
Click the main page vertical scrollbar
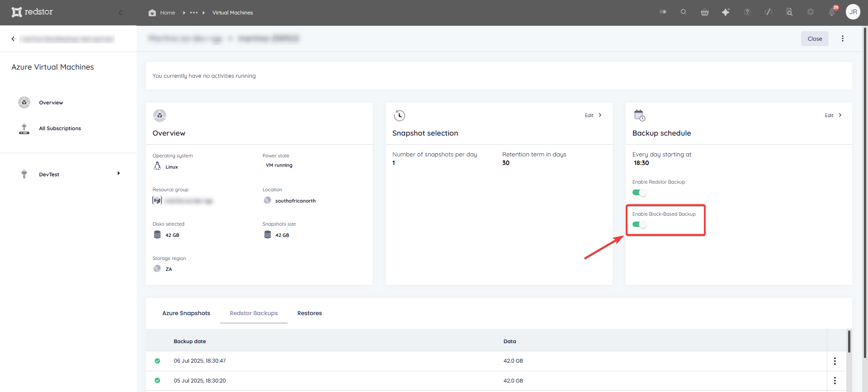click(865, 193)
